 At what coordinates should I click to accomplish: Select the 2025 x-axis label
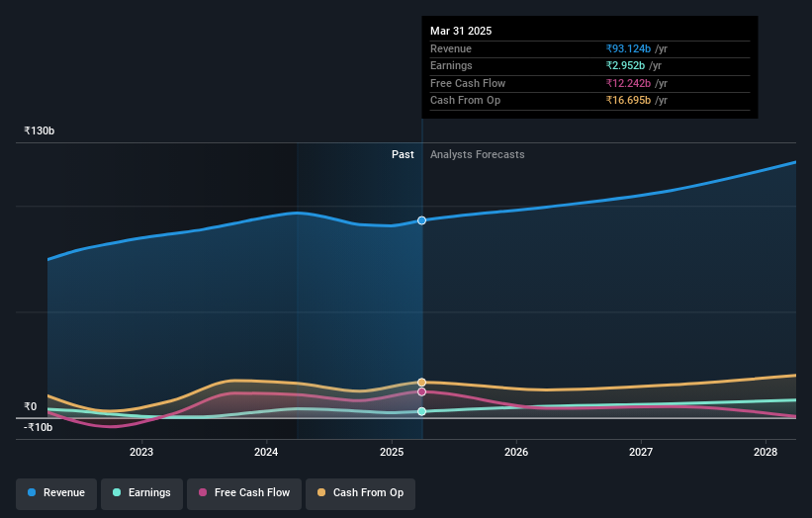tap(392, 452)
